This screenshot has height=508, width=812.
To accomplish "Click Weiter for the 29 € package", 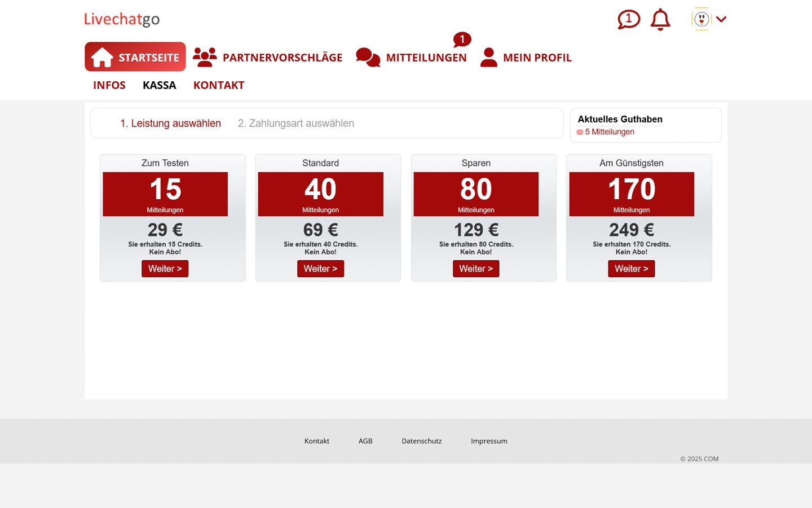I will (x=165, y=269).
